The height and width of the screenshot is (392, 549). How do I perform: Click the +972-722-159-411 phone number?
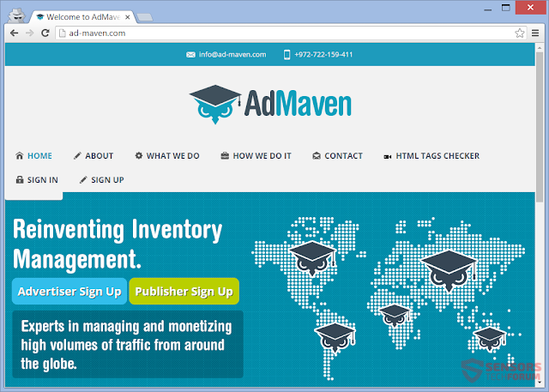[x=323, y=55]
